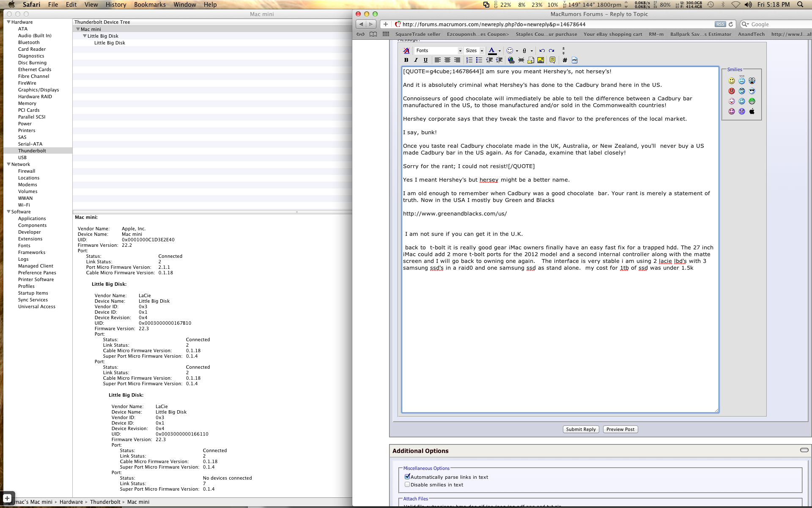Wrap selection in Code tags hash icon
Image resolution: width=812 pixels, height=508 pixels.
tap(565, 60)
